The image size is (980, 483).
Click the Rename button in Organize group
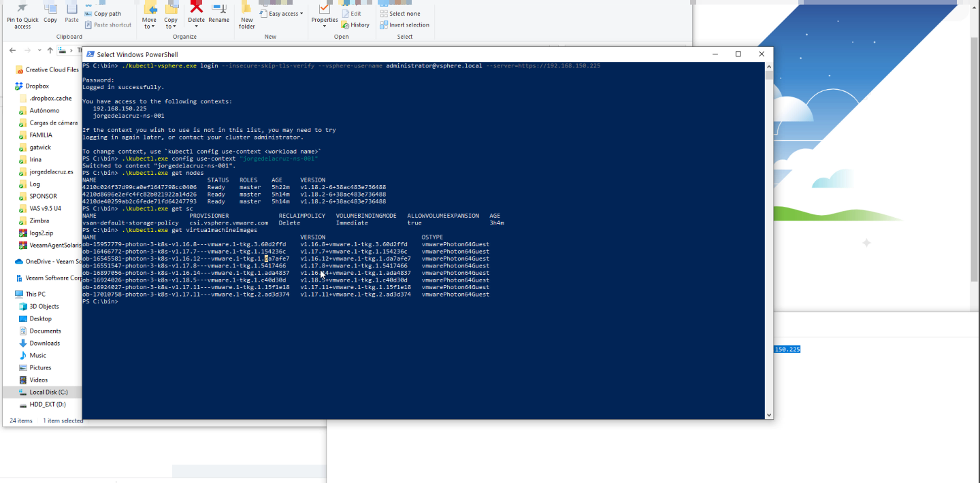click(x=218, y=14)
